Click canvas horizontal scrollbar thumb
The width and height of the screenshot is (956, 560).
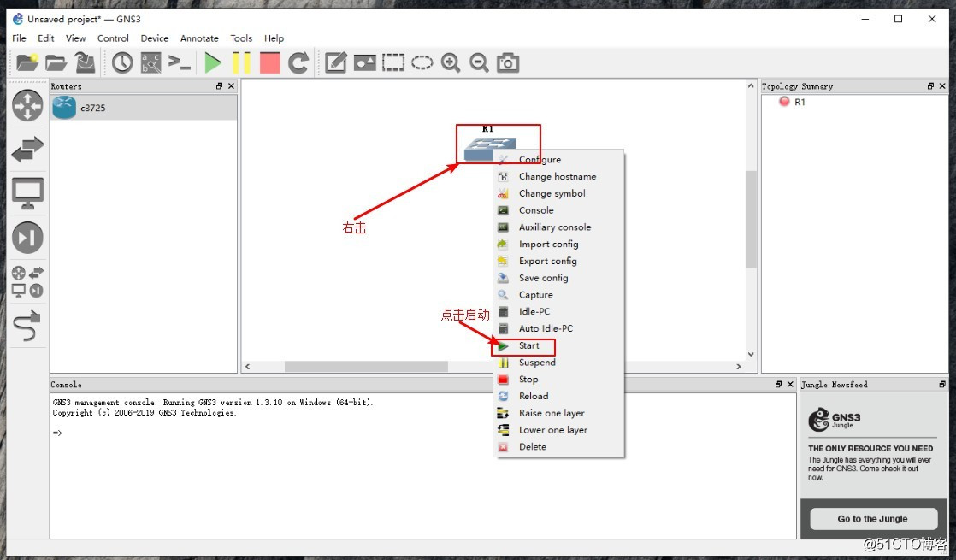[367, 366]
